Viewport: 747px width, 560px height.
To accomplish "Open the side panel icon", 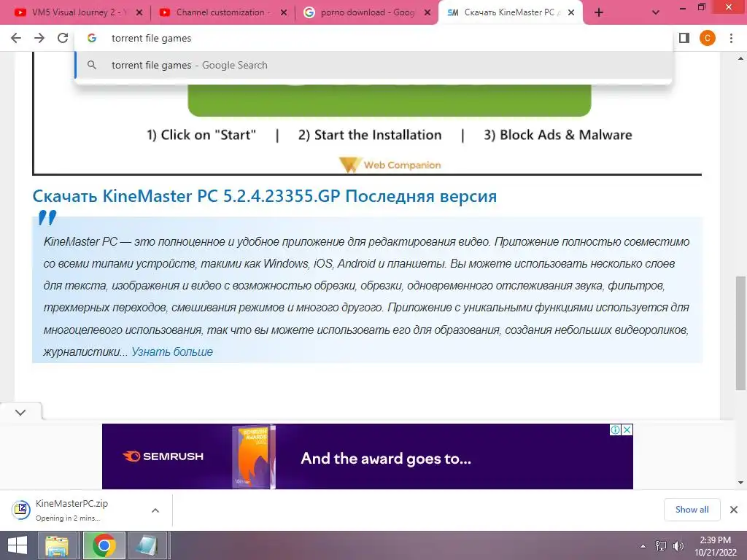I will pyautogui.click(x=684, y=38).
